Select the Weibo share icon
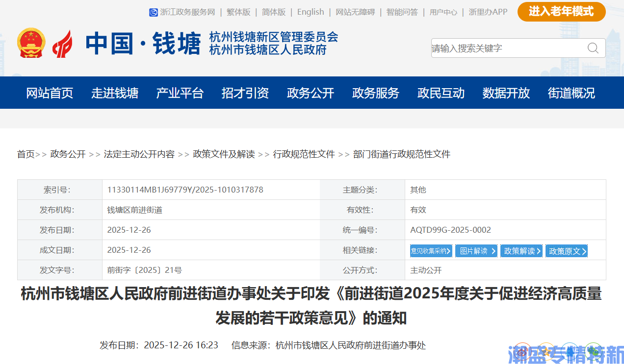 pyautogui.click(x=523, y=351)
